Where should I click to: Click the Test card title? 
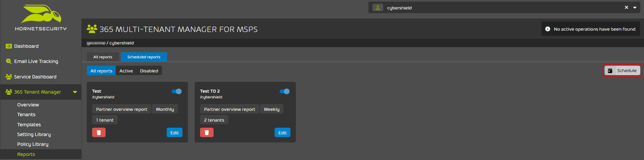coord(96,91)
